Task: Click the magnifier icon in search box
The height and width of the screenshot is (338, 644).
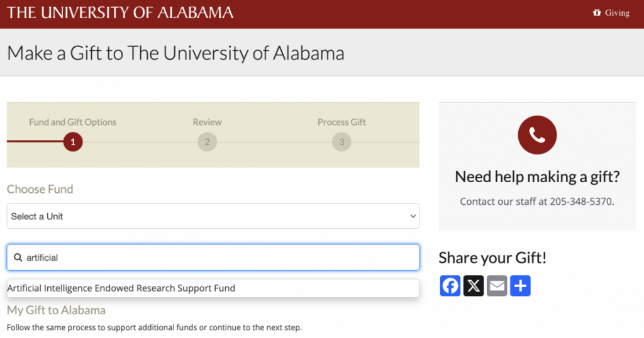Action: click(18, 258)
